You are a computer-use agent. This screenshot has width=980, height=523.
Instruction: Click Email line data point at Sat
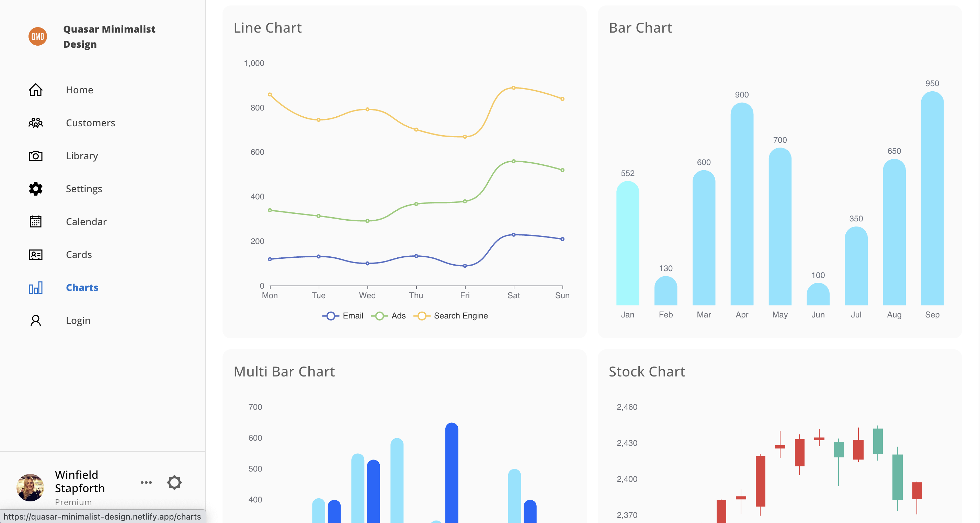click(x=514, y=234)
